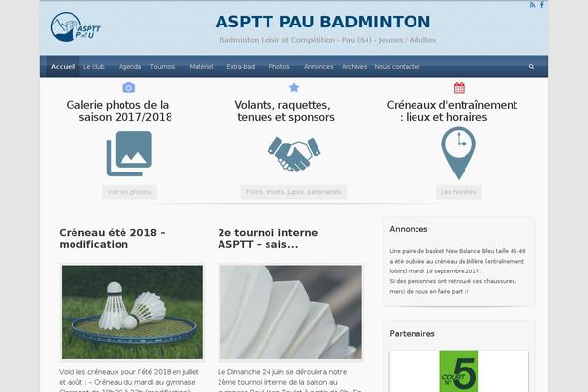The height and width of the screenshot is (392, 588).
Task: Open the 2e tournoi interne ASPTT article
Action: click(x=268, y=238)
